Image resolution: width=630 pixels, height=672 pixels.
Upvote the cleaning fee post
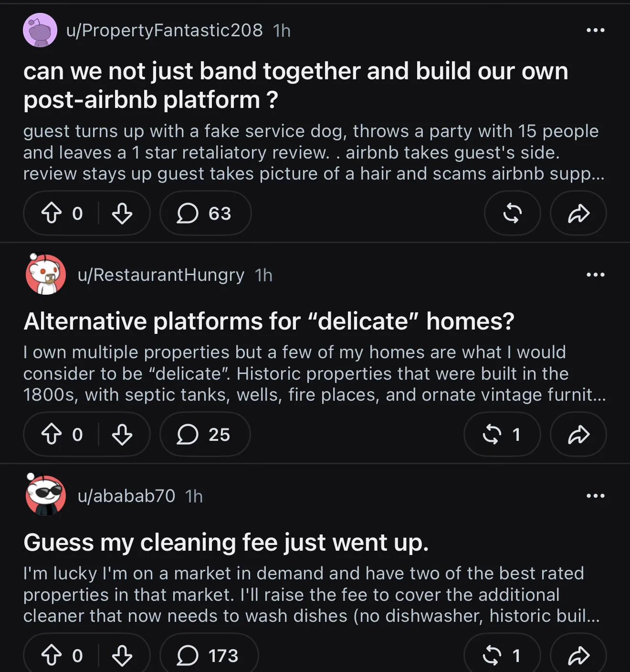pyautogui.click(x=52, y=655)
